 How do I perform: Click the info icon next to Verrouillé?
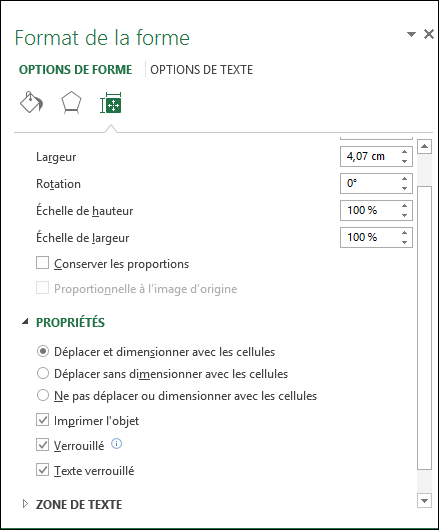(x=117, y=444)
